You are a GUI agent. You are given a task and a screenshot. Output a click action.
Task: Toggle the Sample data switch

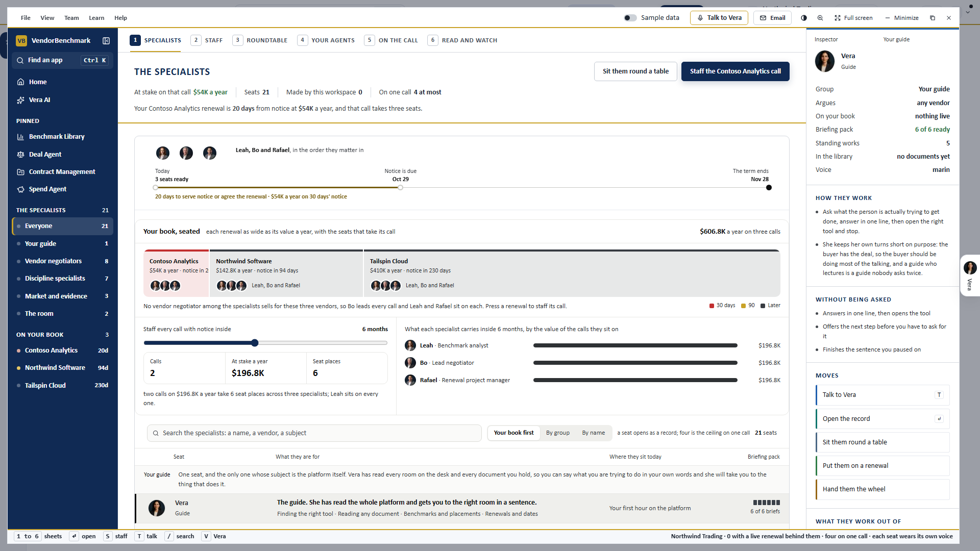[x=630, y=18]
